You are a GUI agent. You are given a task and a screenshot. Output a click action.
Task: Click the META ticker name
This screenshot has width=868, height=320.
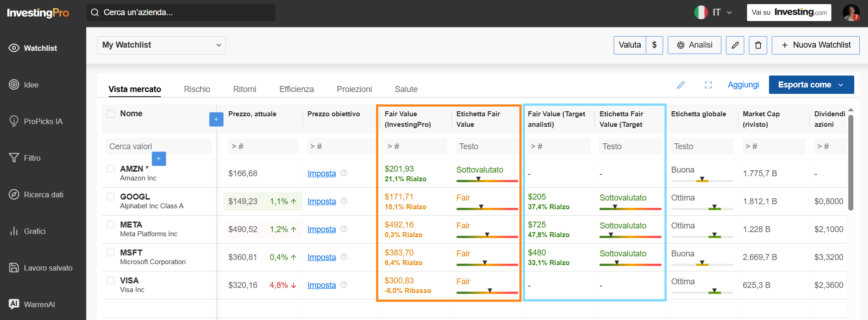click(131, 225)
